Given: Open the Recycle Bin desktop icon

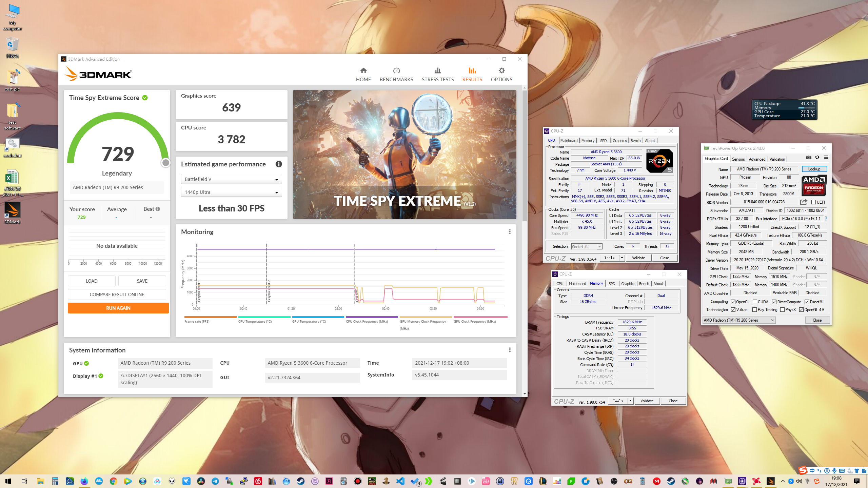Looking at the screenshot, I should [13, 48].
